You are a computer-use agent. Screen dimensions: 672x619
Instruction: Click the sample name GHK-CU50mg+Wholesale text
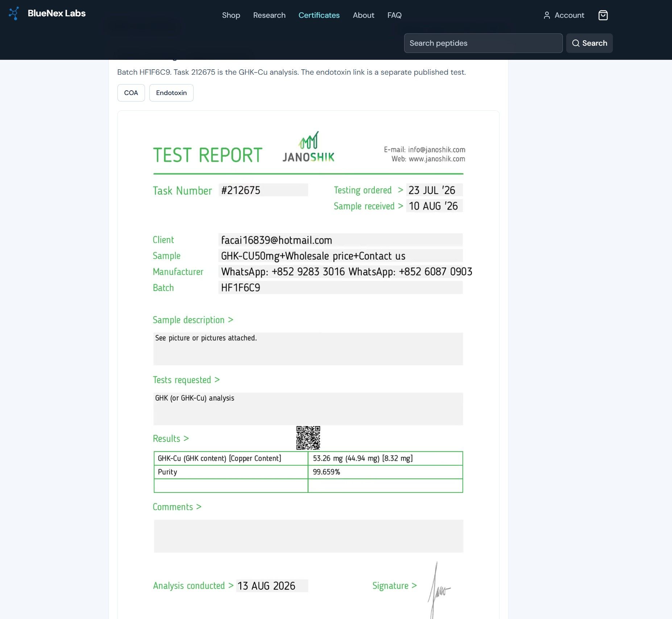tap(313, 256)
